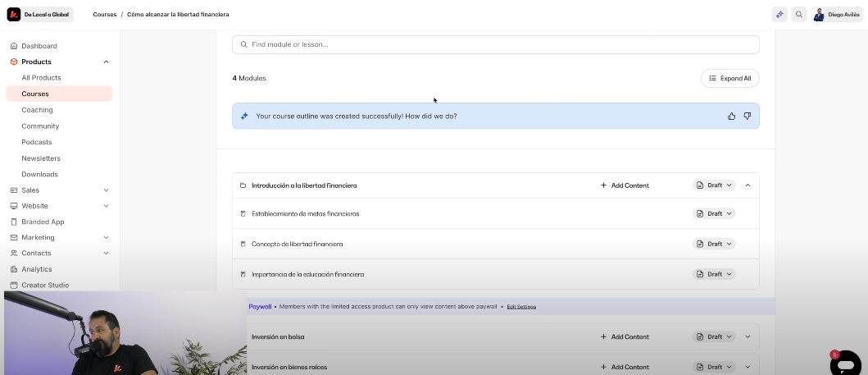The height and width of the screenshot is (375, 868).
Task: Open the chat widget bubble
Action: 846,362
